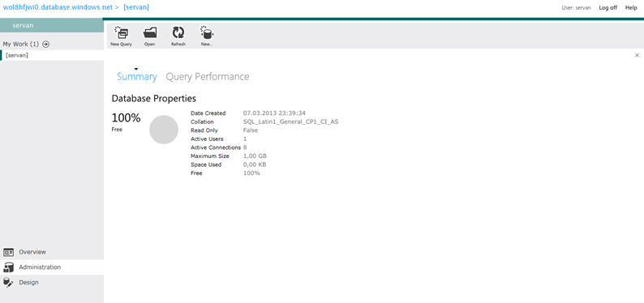Switch to the Query Performance tab
Screen dimensions: 644x303
pos(208,77)
